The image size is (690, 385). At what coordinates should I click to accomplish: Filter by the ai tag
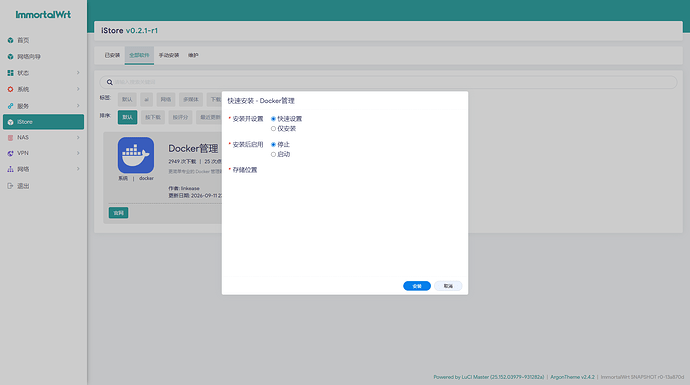click(x=147, y=99)
